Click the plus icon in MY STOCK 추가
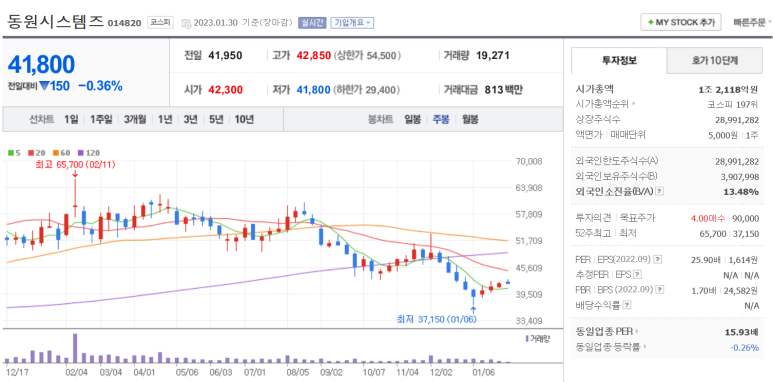This screenshot has width=773, height=382. [x=651, y=23]
